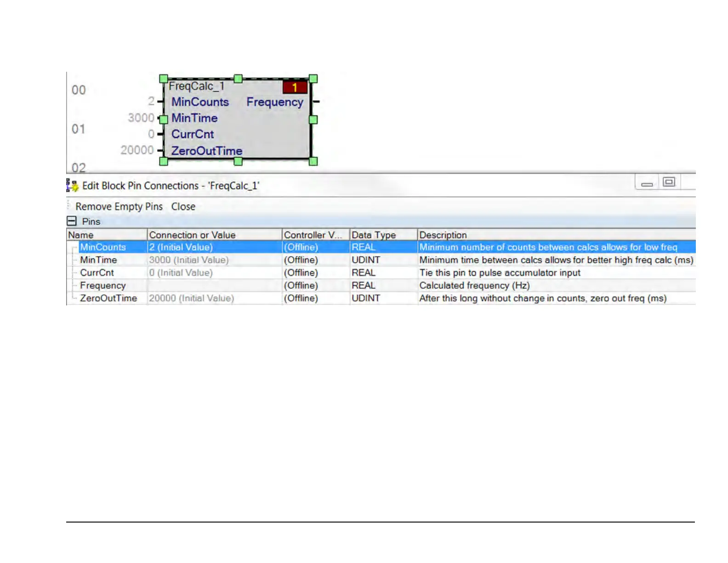The height and width of the screenshot is (563, 728).
Task: Collapse the Pins section
Action: coord(72,221)
